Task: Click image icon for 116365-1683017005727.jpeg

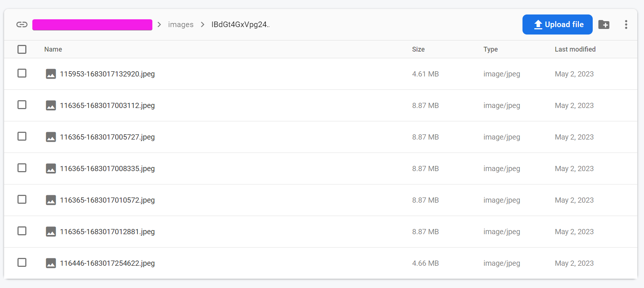Action: (51, 137)
